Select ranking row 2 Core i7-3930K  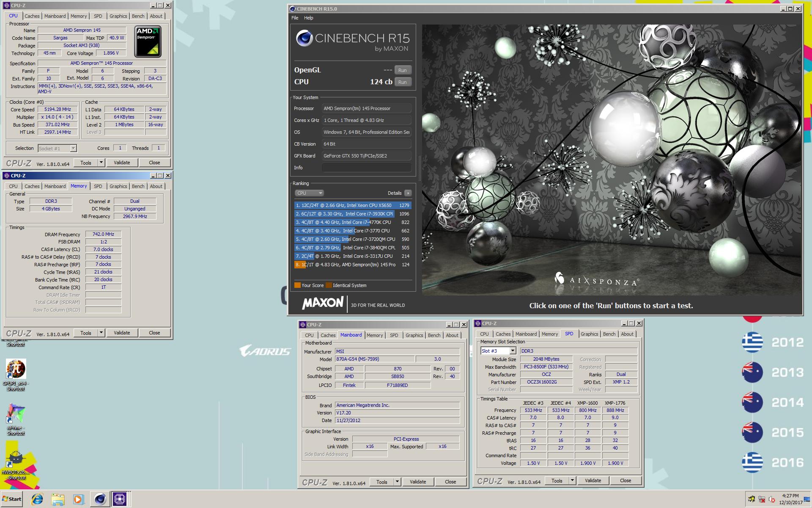click(x=353, y=214)
